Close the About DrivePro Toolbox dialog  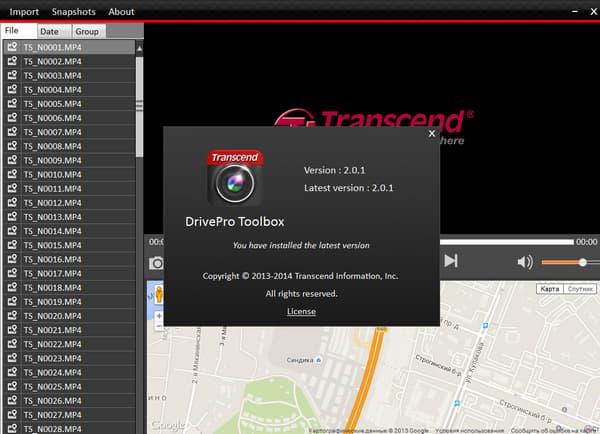click(x=432, y=134)
